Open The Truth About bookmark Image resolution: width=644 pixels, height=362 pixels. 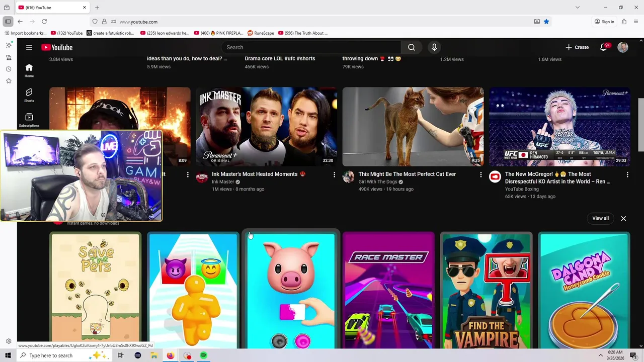(x=302, y=33)
